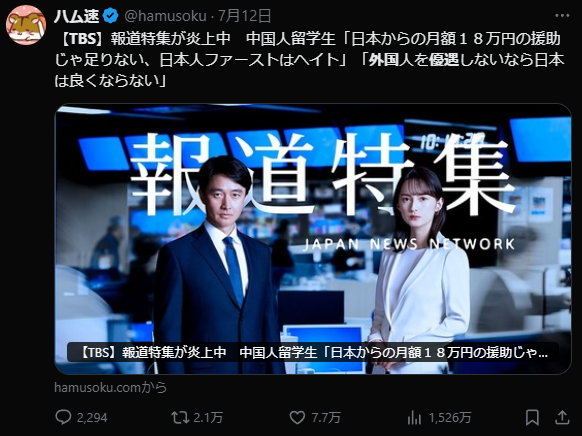Open the three-dot more options menu

click(x=562, y=16)
